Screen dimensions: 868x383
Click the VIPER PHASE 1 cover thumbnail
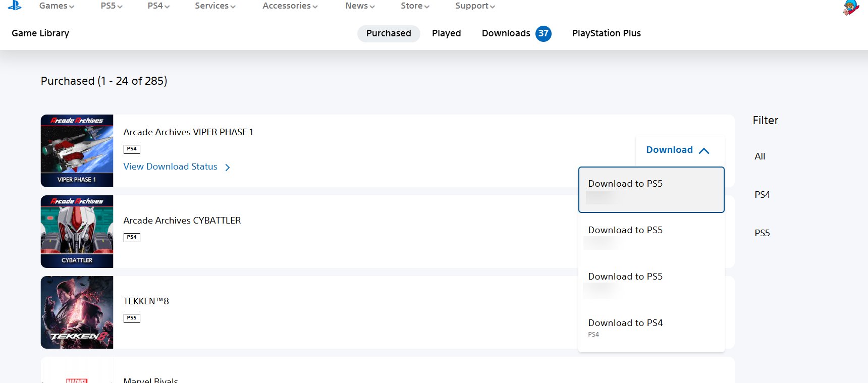click(x=77, y=151)
